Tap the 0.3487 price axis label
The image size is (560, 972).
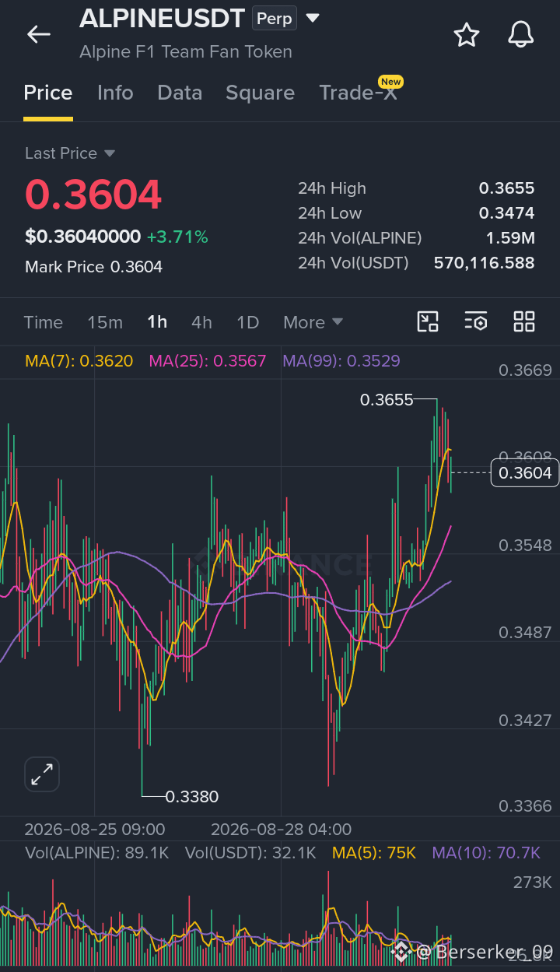pyautogui.click(x=525, y=633)
